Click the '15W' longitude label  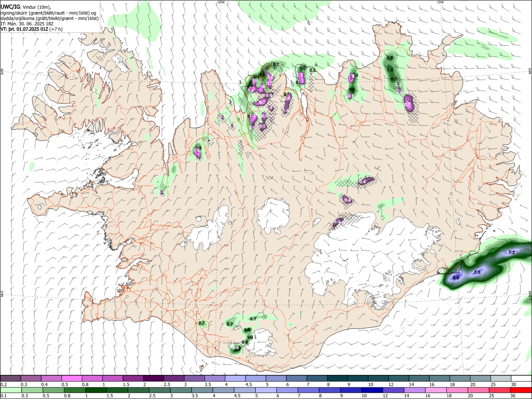pyautogui.click(x=440, y=2)
